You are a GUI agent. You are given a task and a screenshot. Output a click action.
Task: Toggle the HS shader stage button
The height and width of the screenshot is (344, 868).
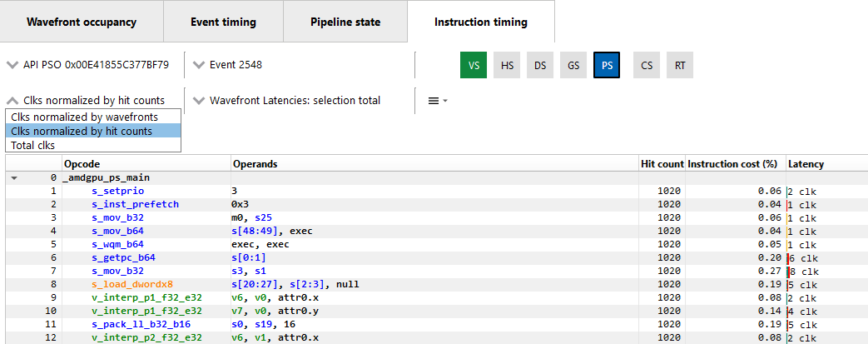506,65
